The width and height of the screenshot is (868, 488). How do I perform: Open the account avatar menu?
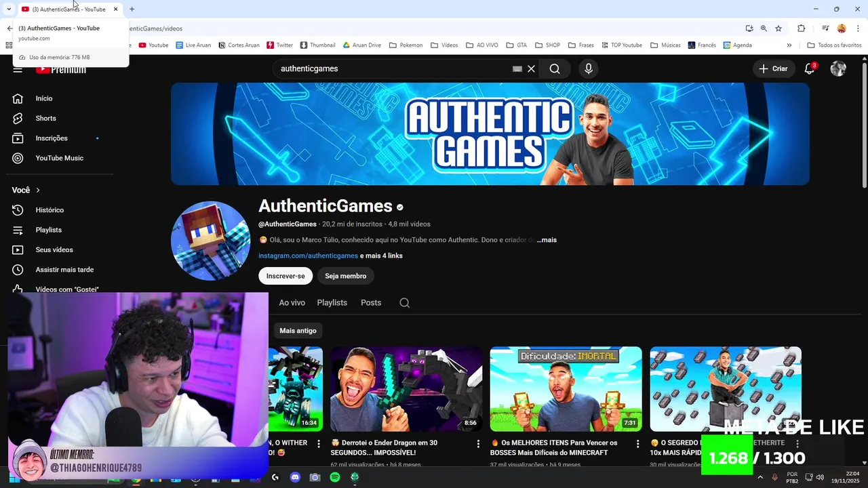(839, 68)
